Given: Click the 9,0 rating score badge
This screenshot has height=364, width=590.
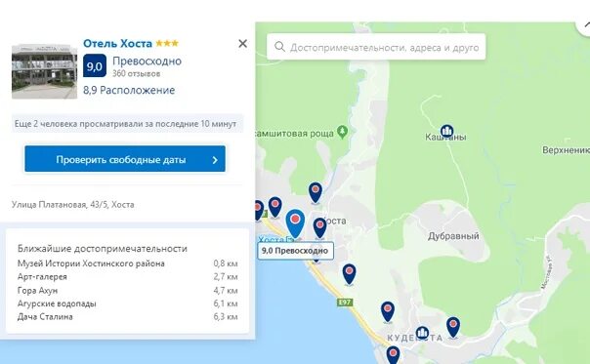Looking at the screenshot, I should point(95,65).
